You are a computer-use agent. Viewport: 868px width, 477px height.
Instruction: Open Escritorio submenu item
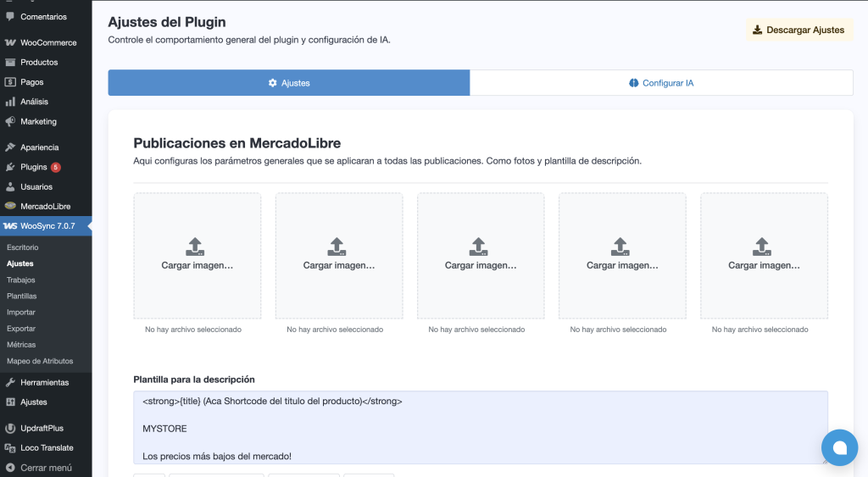coord(23,247)
